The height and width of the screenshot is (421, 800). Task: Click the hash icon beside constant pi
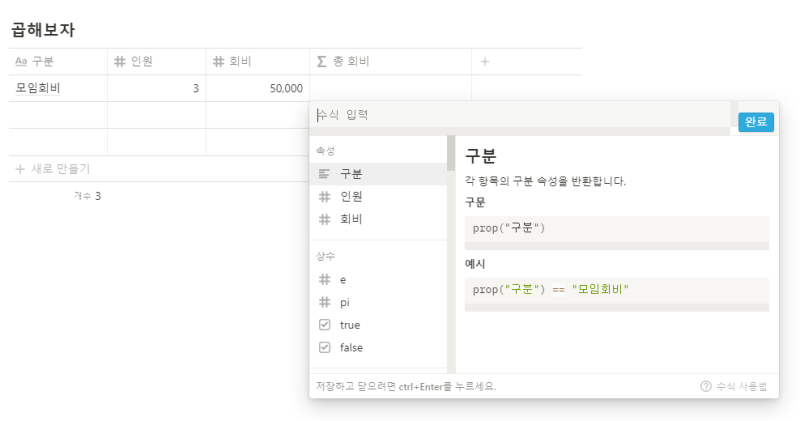pos(324,302)
